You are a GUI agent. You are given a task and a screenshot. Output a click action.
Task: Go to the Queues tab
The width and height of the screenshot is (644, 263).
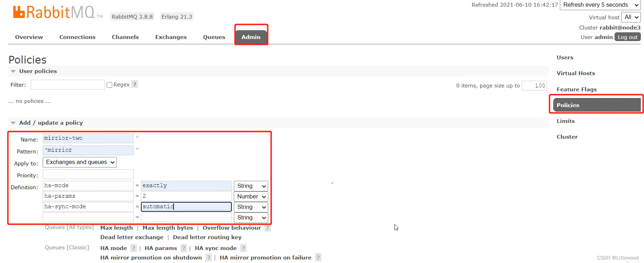214,37
